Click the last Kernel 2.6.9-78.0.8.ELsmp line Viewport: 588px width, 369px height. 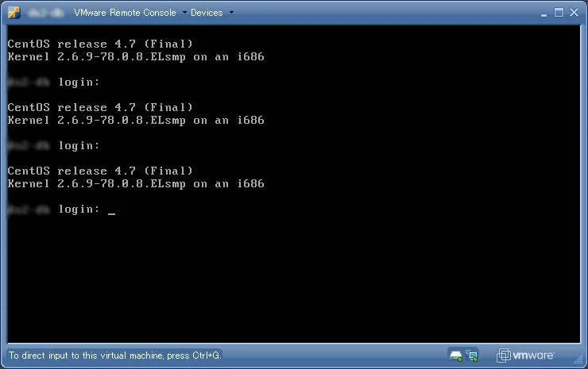136,184
